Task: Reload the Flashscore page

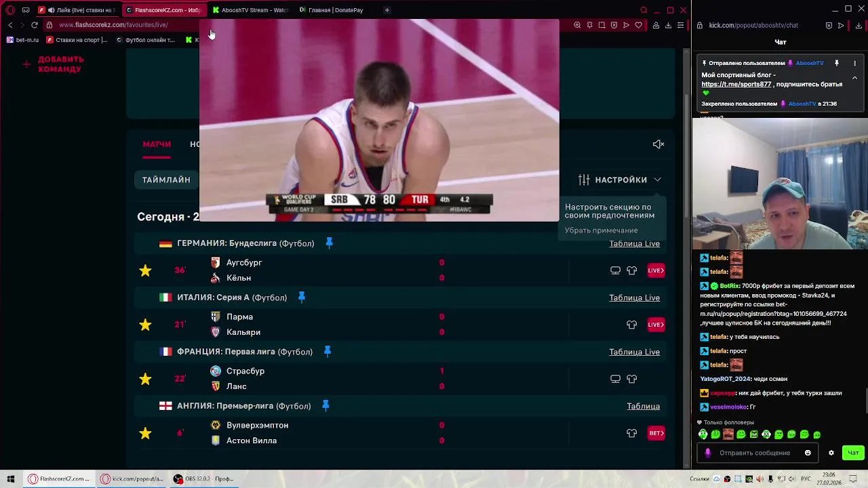Action: (35, 25)
